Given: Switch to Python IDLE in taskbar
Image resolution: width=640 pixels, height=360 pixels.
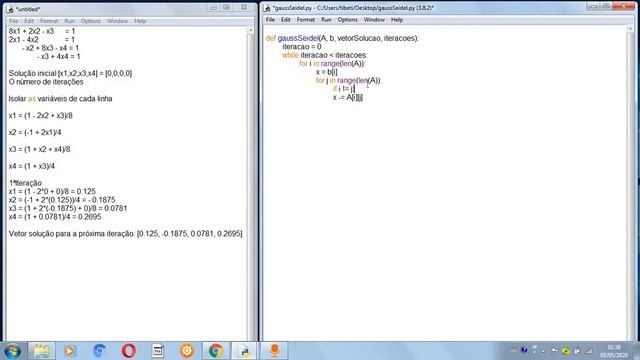Looking at the screenshot, I should 245,351.
